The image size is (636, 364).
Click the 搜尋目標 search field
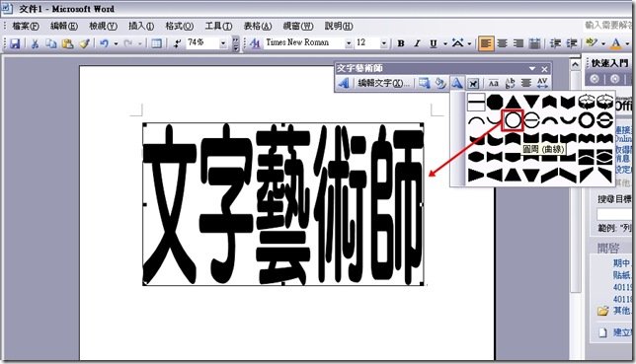614,214
